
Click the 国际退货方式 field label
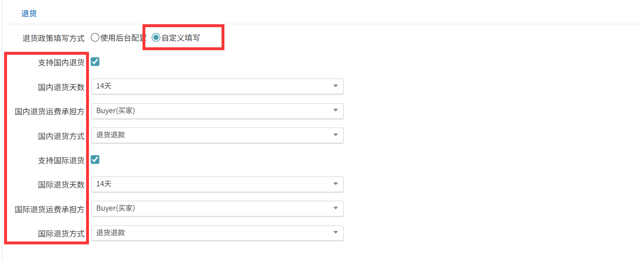pos(61,234)
